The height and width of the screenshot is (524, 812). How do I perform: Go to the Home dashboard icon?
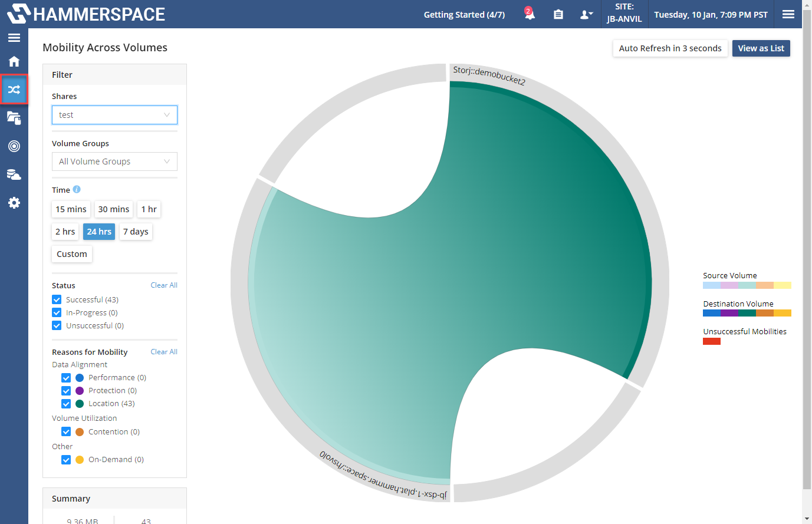tap(14, 61)
